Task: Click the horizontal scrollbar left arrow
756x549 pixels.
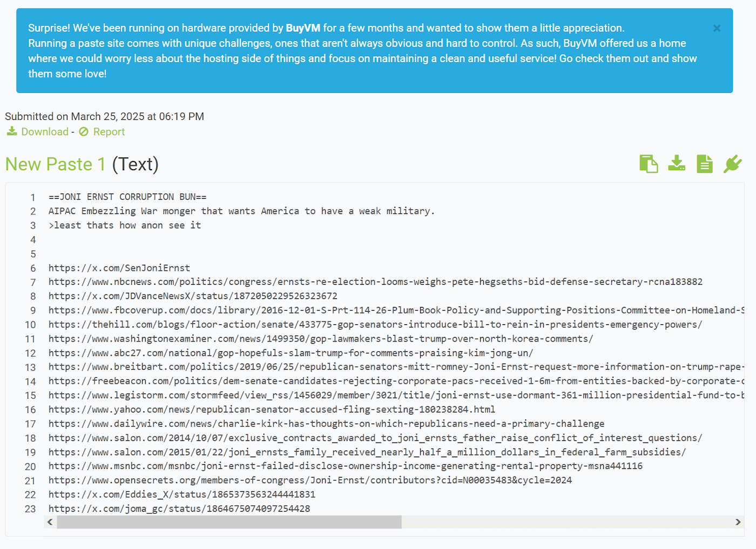Action: [50, 522]
